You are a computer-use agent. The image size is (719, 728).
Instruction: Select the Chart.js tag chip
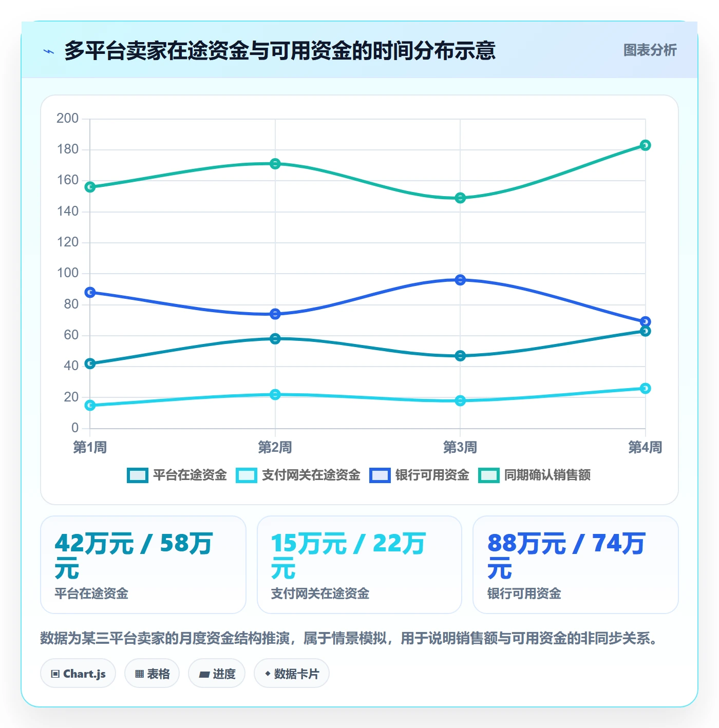click(78, 674)
